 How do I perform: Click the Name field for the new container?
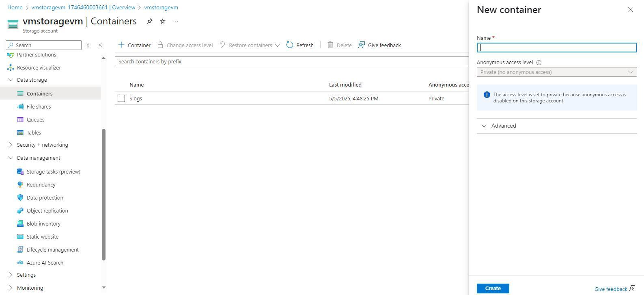pos(557,48)
